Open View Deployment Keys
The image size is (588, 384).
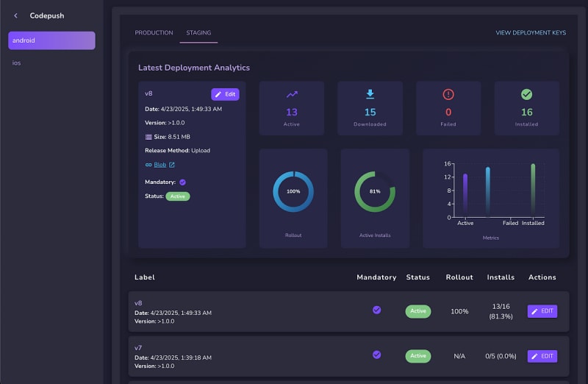point(531,33)
